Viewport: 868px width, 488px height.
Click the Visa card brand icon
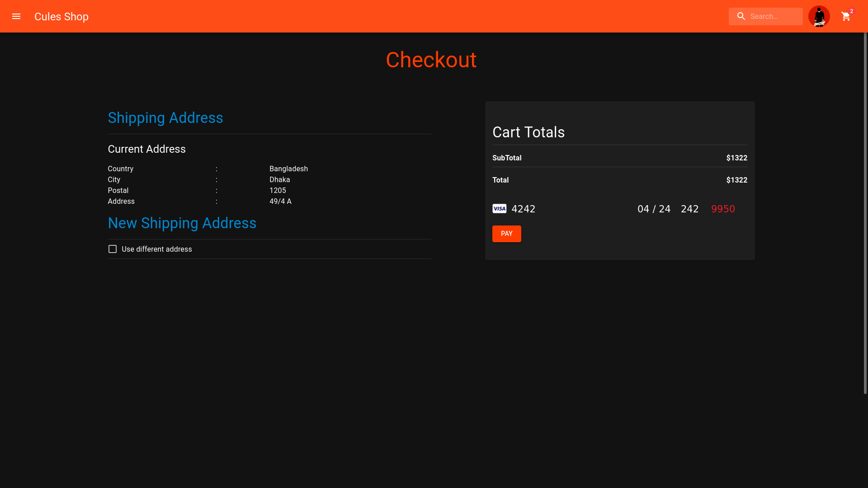[x=500, y=209]
